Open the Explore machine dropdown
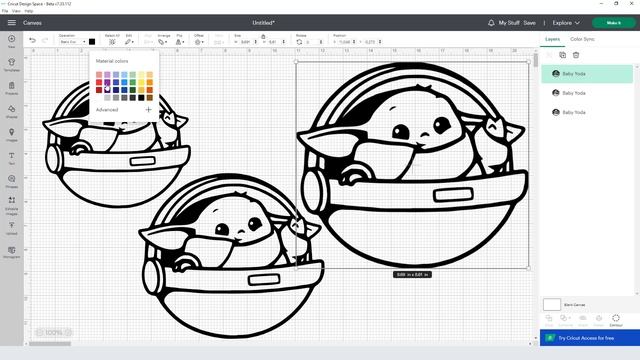 pos(566,23)
